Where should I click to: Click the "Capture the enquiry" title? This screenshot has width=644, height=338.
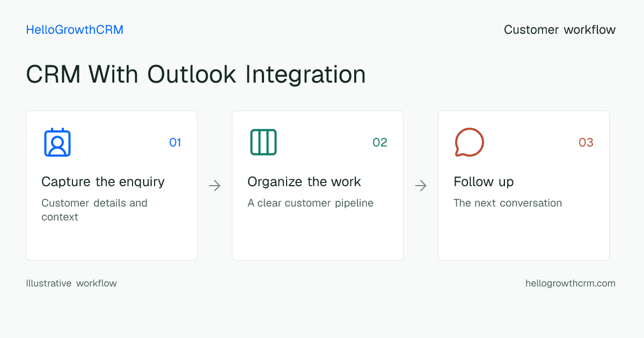click(x=103, y=182)
